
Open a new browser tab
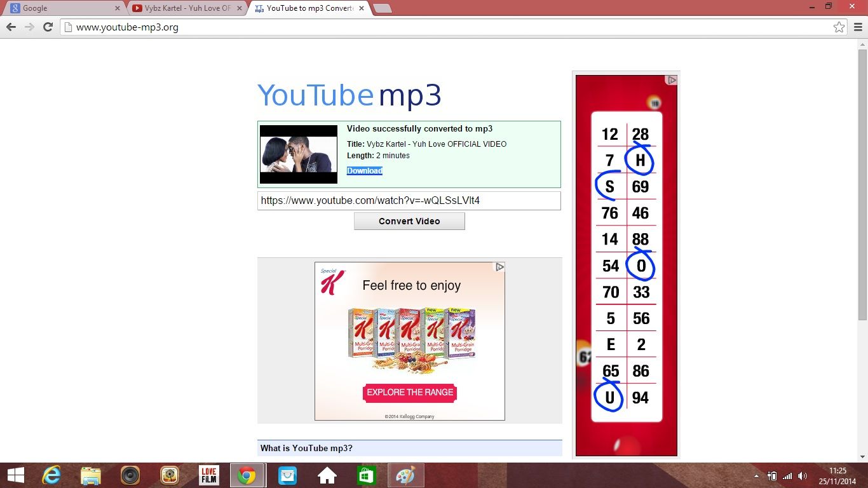pyautogui.click(x=383, y=8)
